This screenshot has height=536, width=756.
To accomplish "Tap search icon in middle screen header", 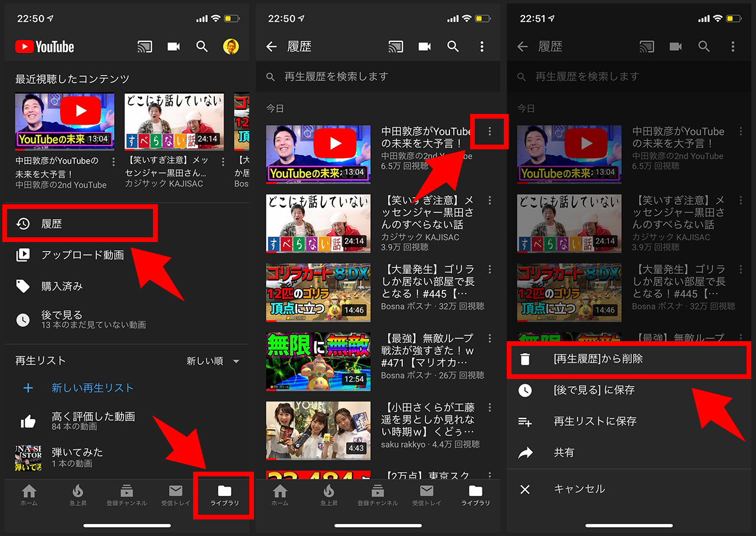I will [453, 47].
